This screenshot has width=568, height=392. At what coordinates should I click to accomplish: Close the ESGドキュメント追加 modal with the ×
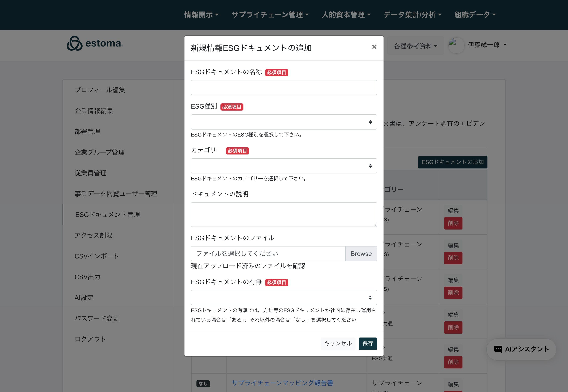[x=374, y=47]
